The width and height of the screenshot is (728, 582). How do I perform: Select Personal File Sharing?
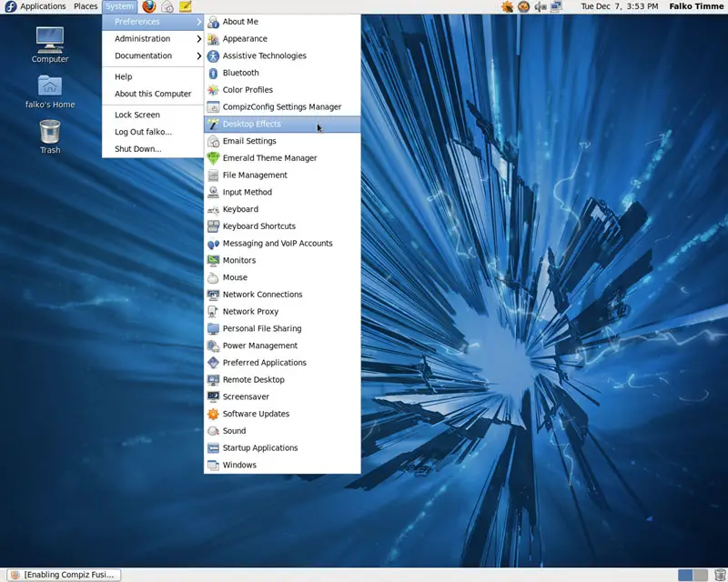coord(282,328)
